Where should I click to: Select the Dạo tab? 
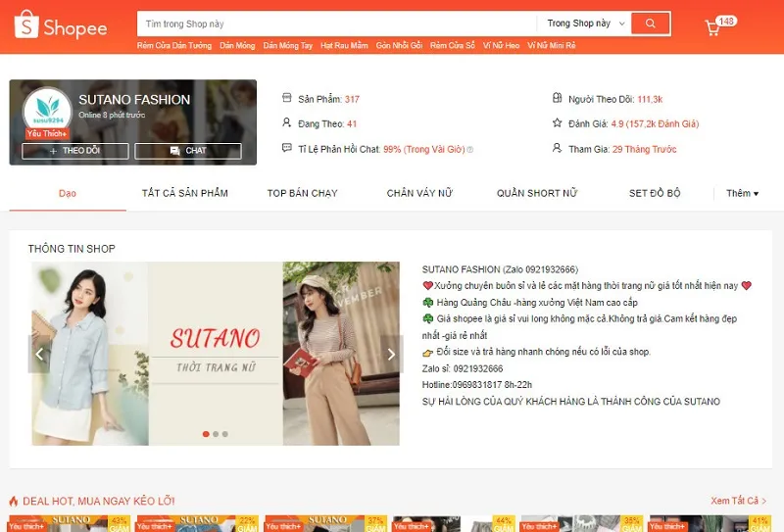68,194
